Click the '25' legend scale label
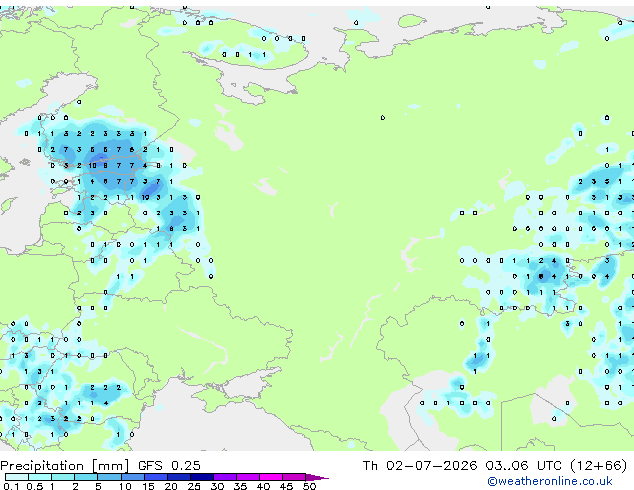634x490 pixels. [x=194, y=486]
